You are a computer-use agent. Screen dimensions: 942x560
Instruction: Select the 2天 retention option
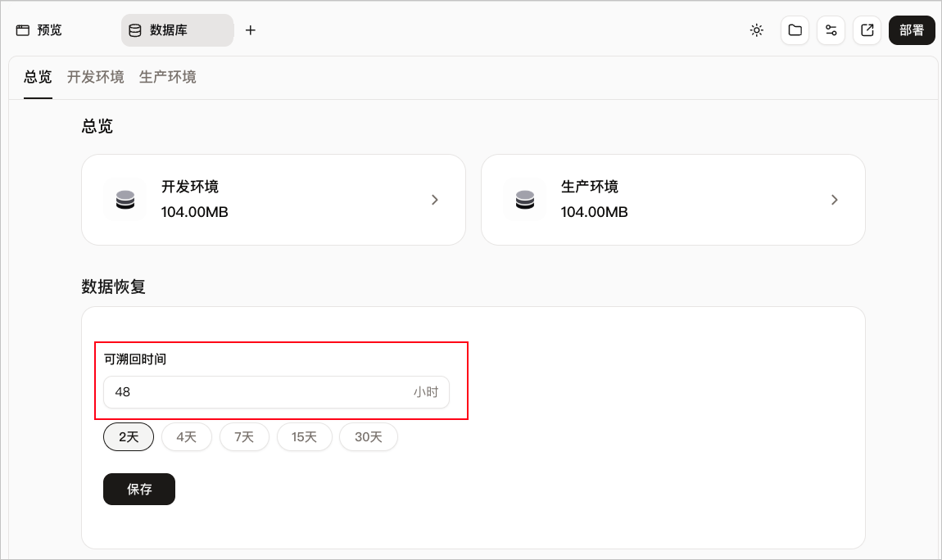pos(129,437)
